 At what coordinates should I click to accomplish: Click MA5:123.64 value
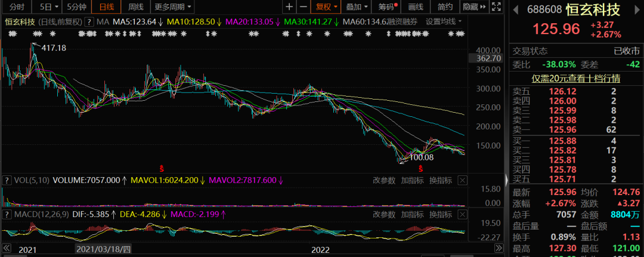tap(134, 21)
